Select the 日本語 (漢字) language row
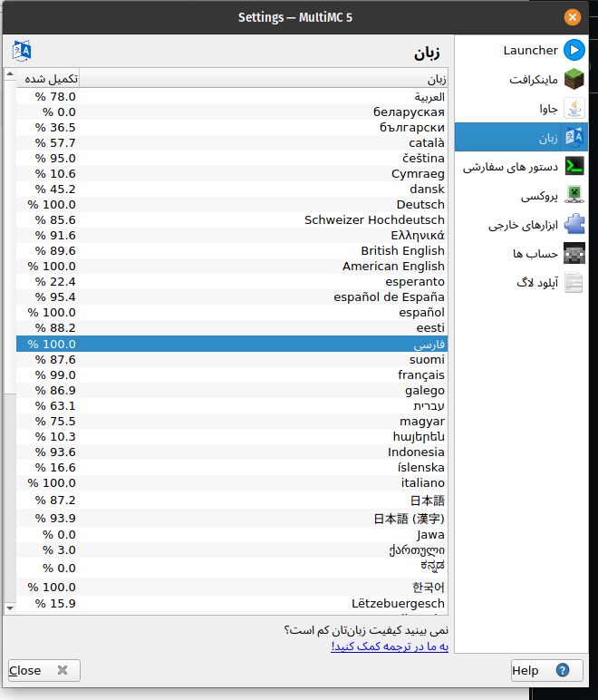The image size is (598, 700). click(x=232, y=518)
